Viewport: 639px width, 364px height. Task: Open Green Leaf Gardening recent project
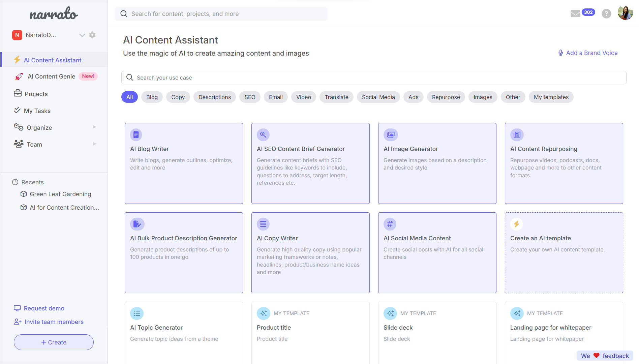(60, 194)
